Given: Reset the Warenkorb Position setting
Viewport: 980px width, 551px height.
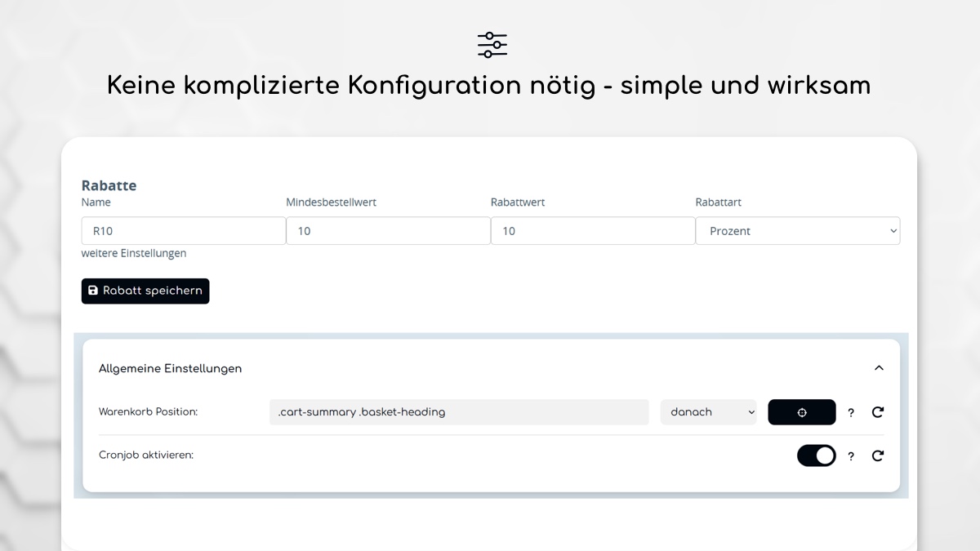Looking at the screenshot, I should tap(878, 412).
